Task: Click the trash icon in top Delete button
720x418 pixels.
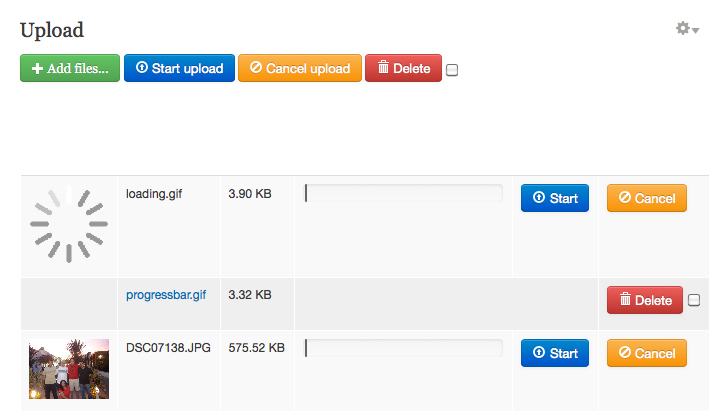Action: (x=383, y=67)
